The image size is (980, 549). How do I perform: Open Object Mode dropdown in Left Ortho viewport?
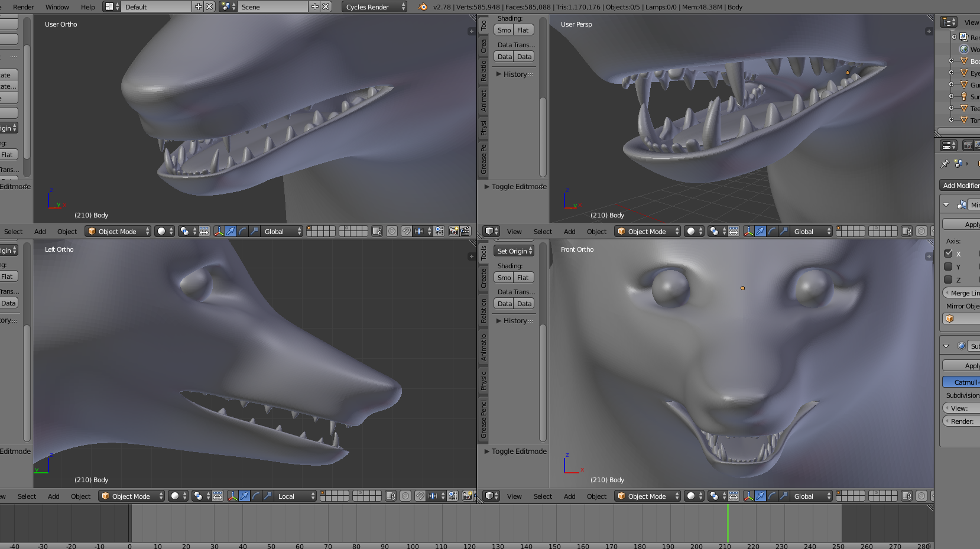click(x=131, y=496)
